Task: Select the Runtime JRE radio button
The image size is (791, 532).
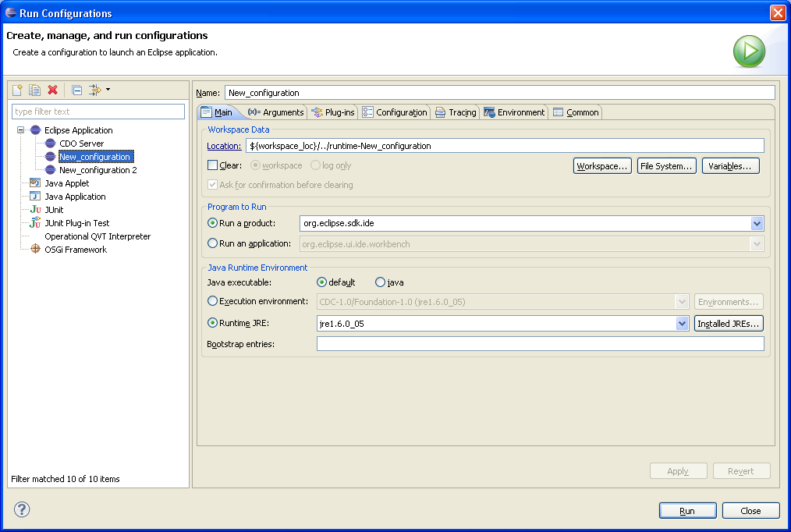Action: pyautogui.click(x=212, y=323)
